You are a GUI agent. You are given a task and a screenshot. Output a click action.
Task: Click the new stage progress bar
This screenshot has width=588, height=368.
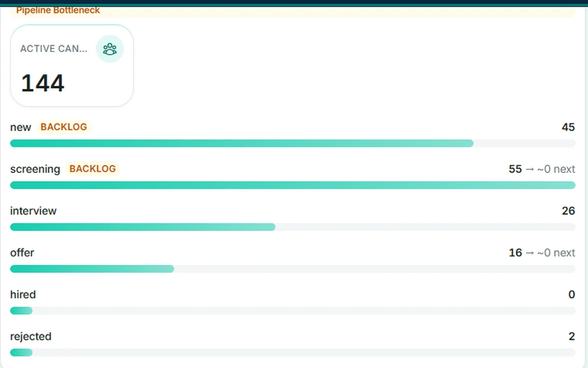[x=293, y=143]
